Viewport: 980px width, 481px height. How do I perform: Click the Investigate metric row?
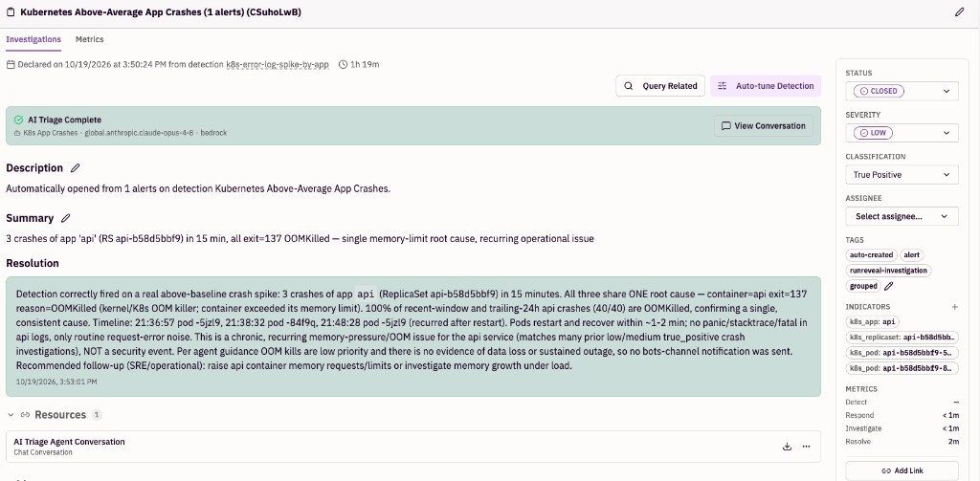(902, 427)
